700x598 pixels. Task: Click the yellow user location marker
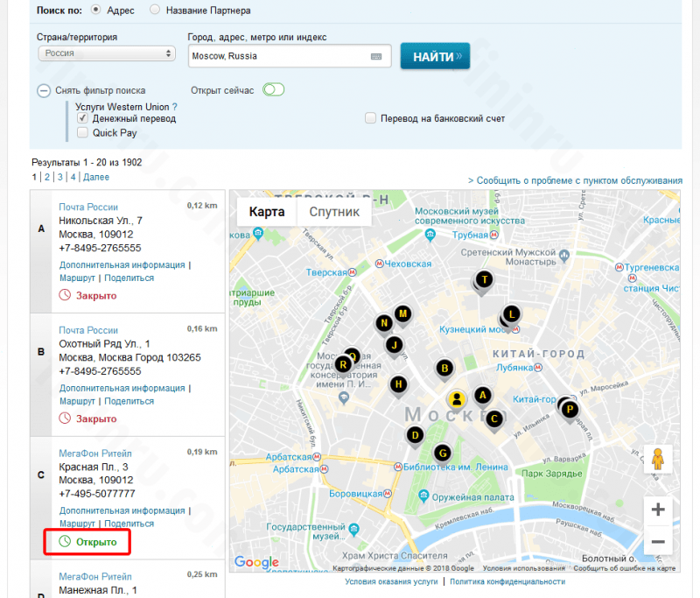click(457, 399)
